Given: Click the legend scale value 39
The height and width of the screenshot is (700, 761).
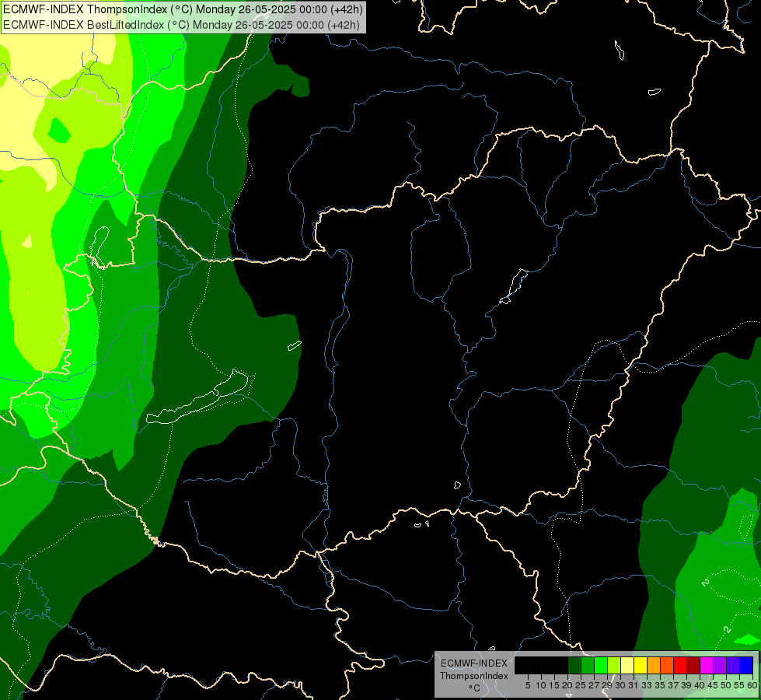Looking at the screenshot, I should tap(686, 685).
